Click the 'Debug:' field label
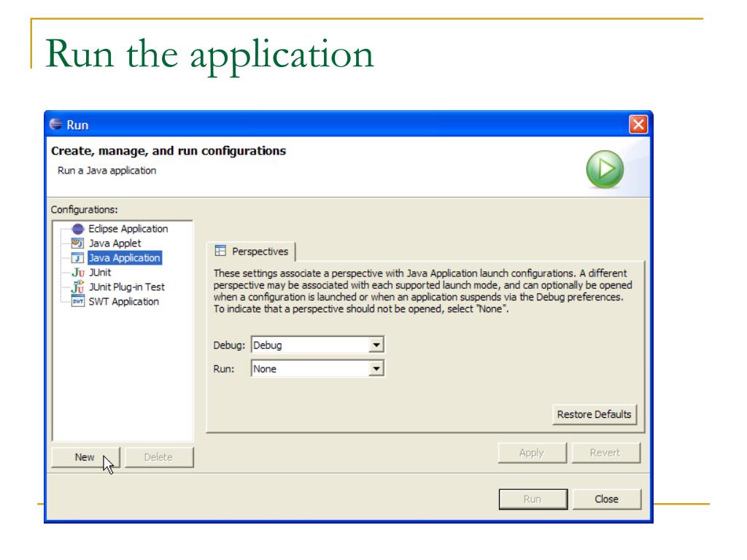The height and width of the screenshot is (560, 747). pyautogui.click(x=228, y=345)
